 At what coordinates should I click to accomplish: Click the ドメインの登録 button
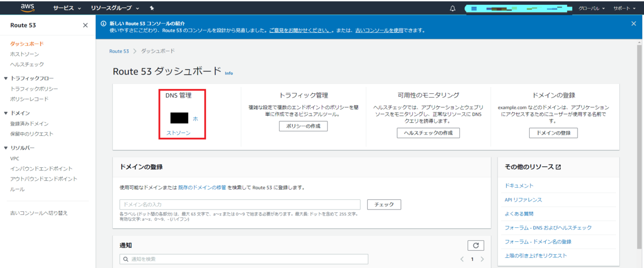click(x=553, y=133)
